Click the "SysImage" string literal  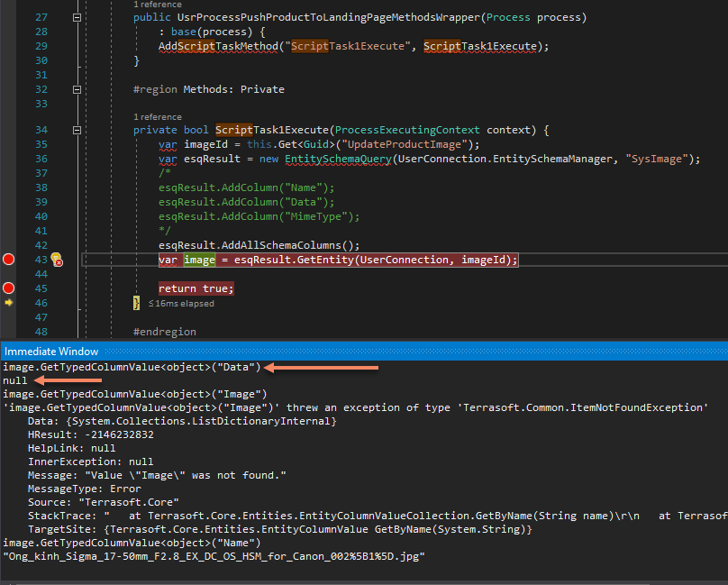(x=657, y=159)
